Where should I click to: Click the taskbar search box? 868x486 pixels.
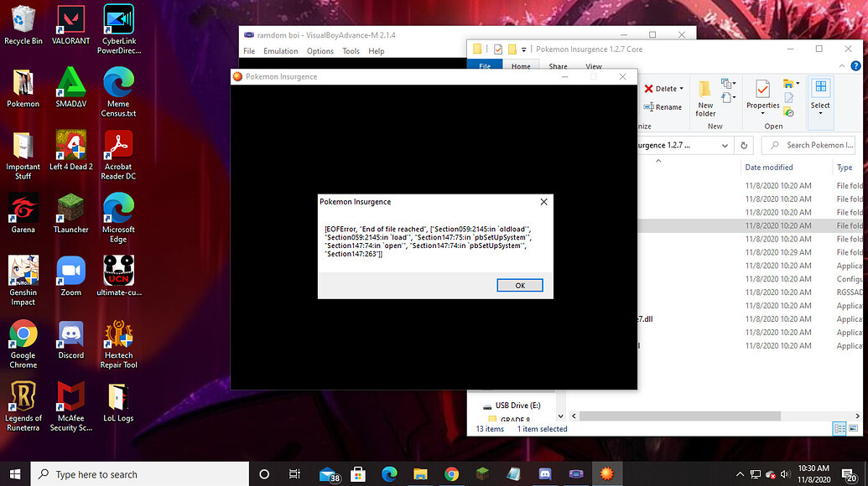click(x=139, y=474)
